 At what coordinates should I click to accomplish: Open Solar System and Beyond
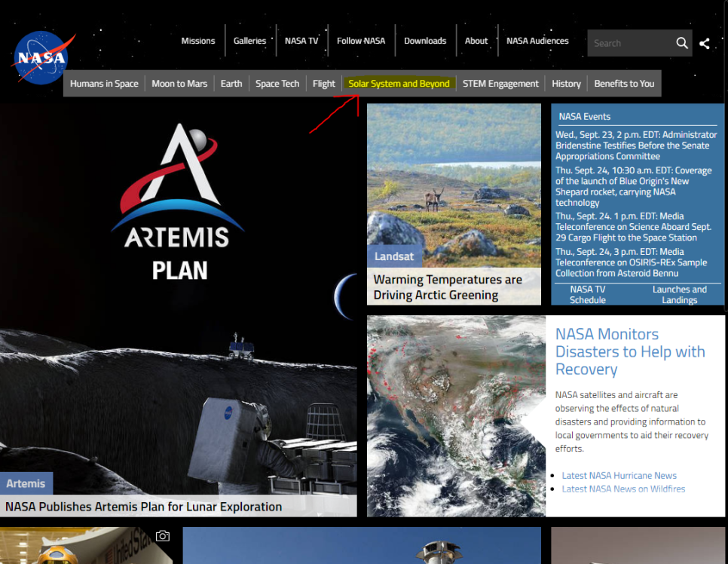(399, 84)
